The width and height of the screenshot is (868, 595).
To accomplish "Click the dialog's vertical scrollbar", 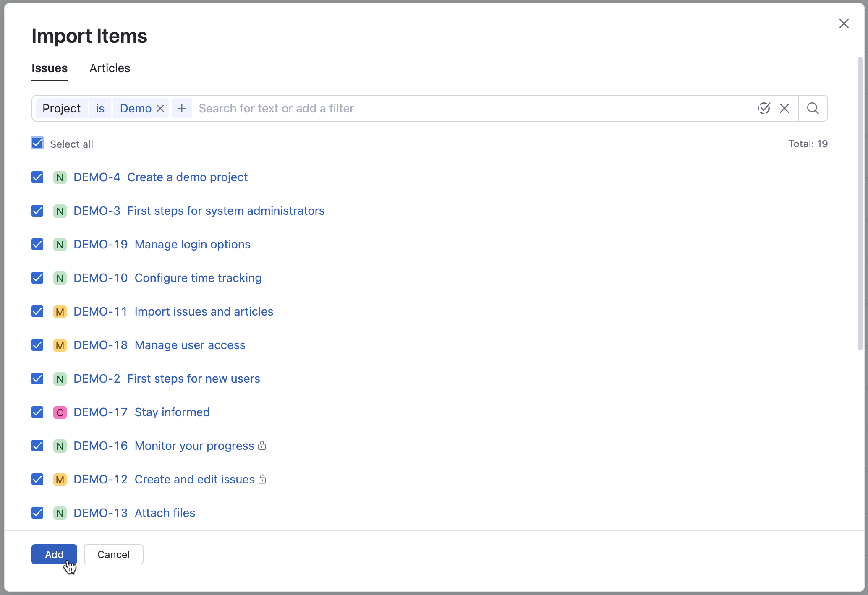I will [860, 204].
